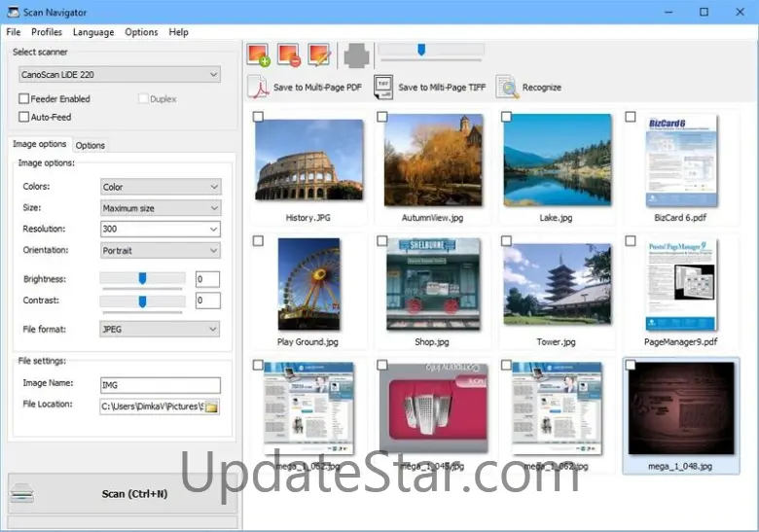
Task: Check the Shop.jpg thumbnail checkbox
Action: 381,241
